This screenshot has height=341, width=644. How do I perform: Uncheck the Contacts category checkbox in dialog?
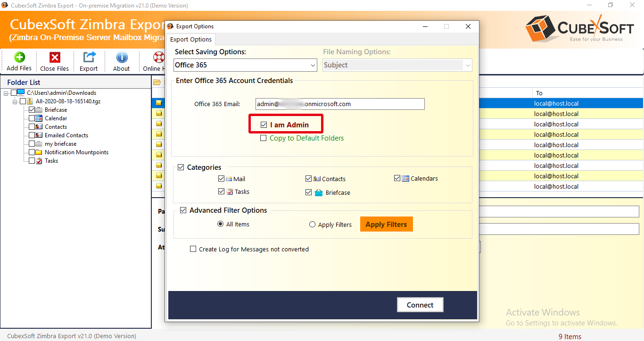coord(309,179)
